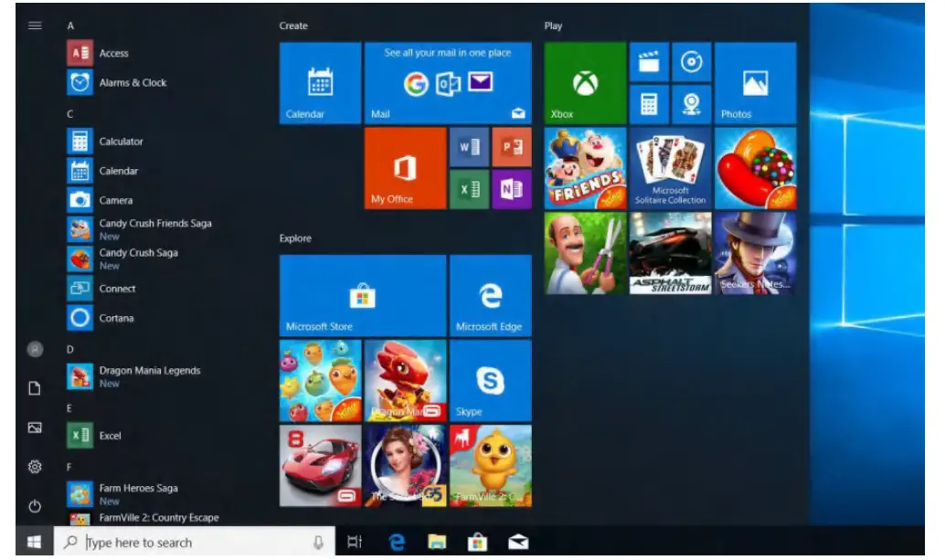This screenshot has width=945, height=560.
Task: Open Microsoft Solitaire Collection tile
Action: 670,168
